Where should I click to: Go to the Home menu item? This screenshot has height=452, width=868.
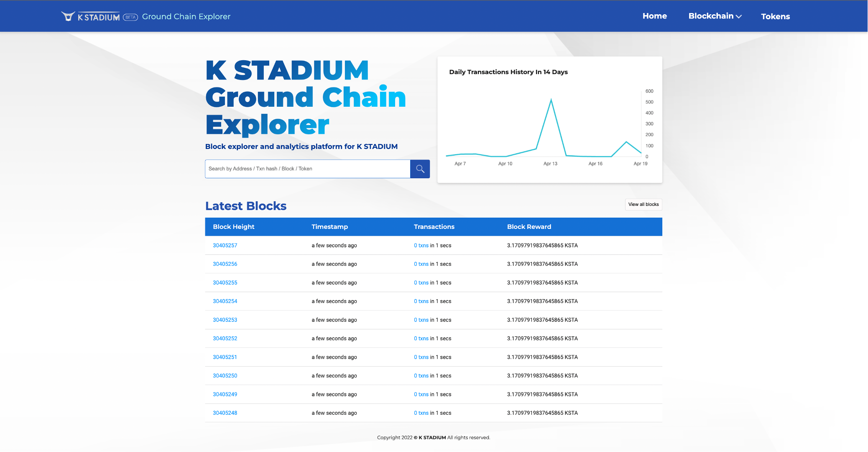pos(654,16)
